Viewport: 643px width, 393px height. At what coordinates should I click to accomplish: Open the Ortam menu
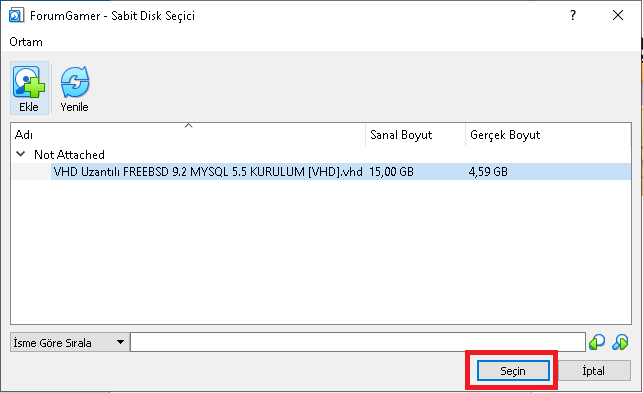[x=26, y=42]
